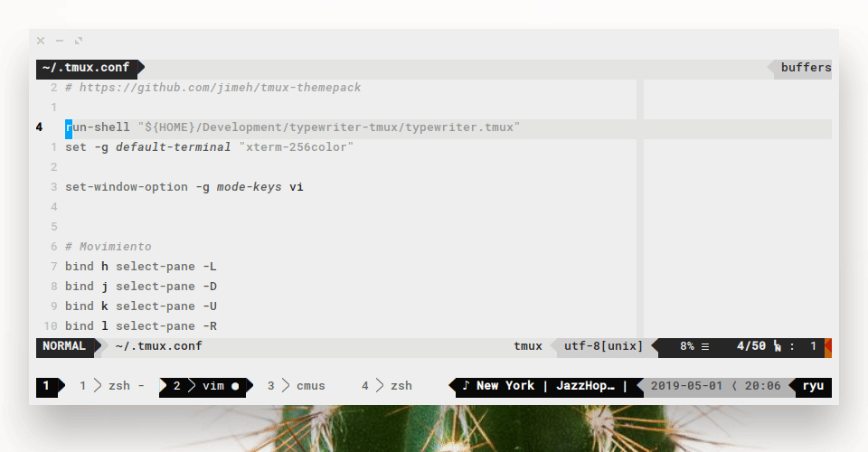Click the 8% file position indicator
The image size is (868, 452).
pos(687,346)
